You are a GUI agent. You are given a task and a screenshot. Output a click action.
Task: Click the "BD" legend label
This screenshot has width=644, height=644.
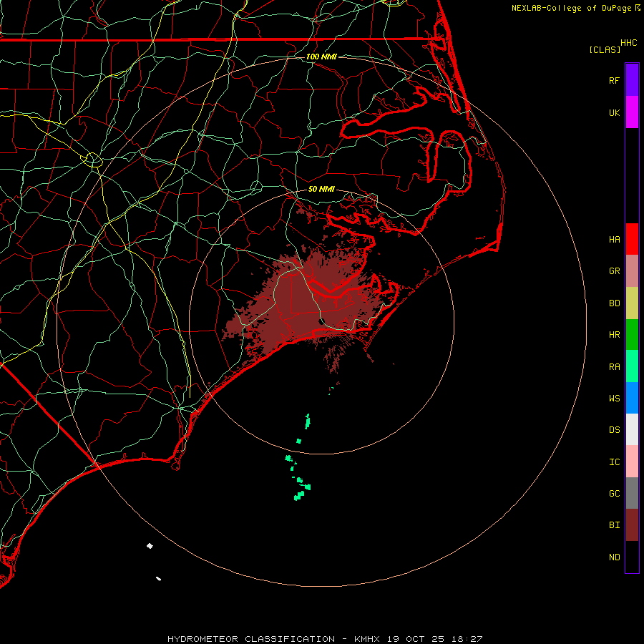(x=615, y=303)
